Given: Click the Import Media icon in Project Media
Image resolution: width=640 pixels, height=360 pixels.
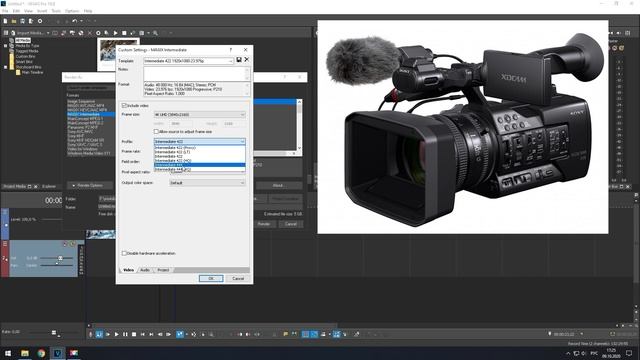Looking at the screenshot, I should pyautogui.click(x=13, y=33).
